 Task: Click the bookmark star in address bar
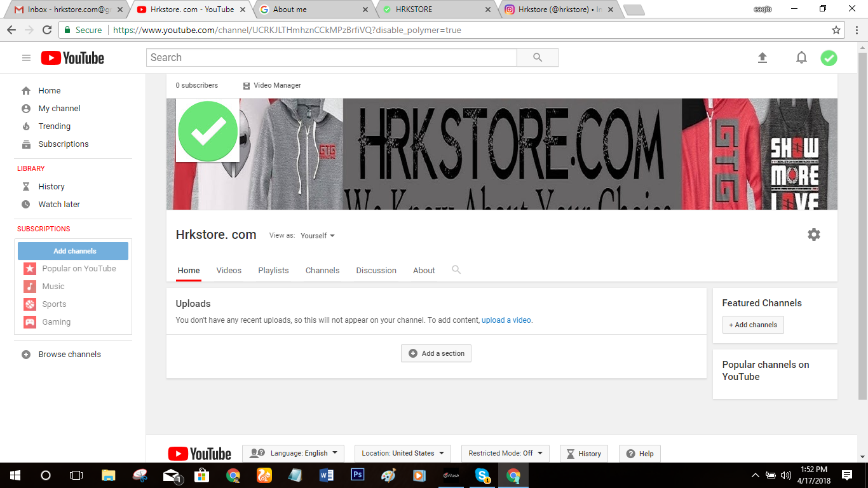(836, 30)
